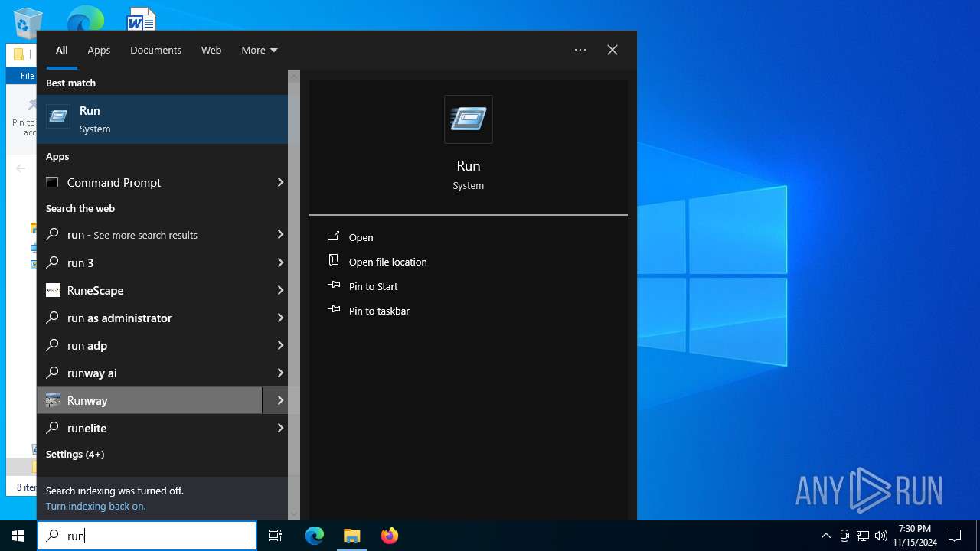Screen dimensions: 980x551
Task: Expand 'run - See more search results' arrow
Action: tap(280, 234)
